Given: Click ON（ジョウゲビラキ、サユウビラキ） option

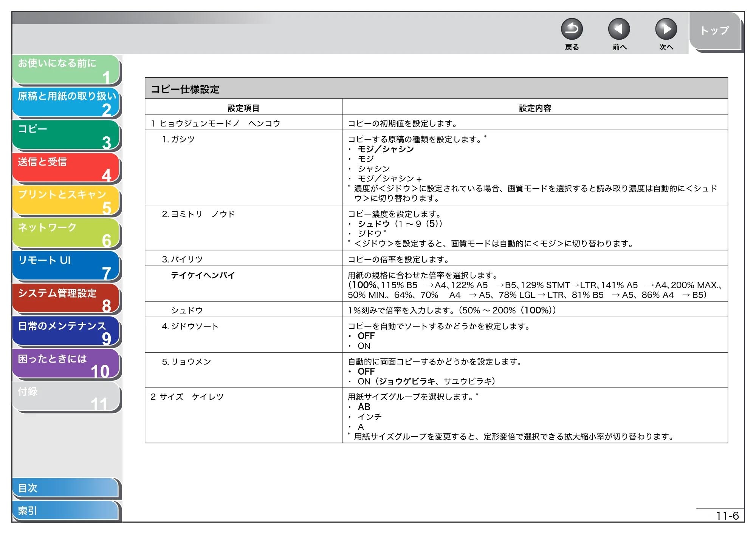Looking at the screenshot, I should [427, 381].
